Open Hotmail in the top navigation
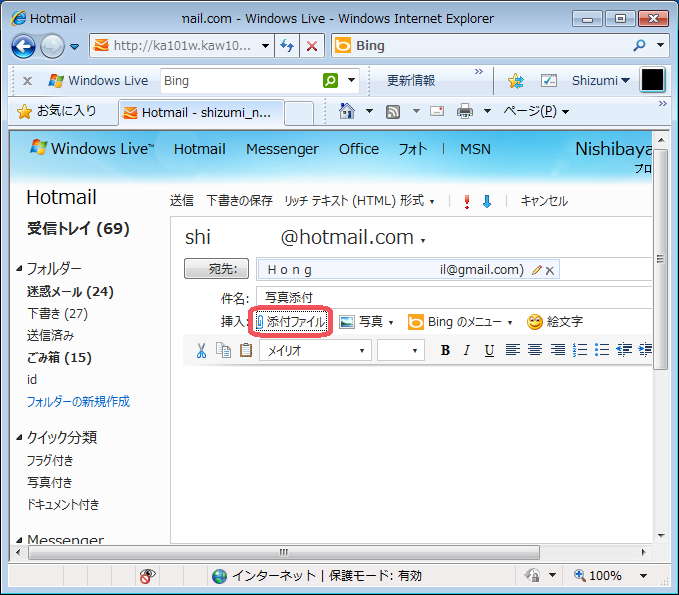Screen dimensions: 679x595 click(x=200, y=149)
